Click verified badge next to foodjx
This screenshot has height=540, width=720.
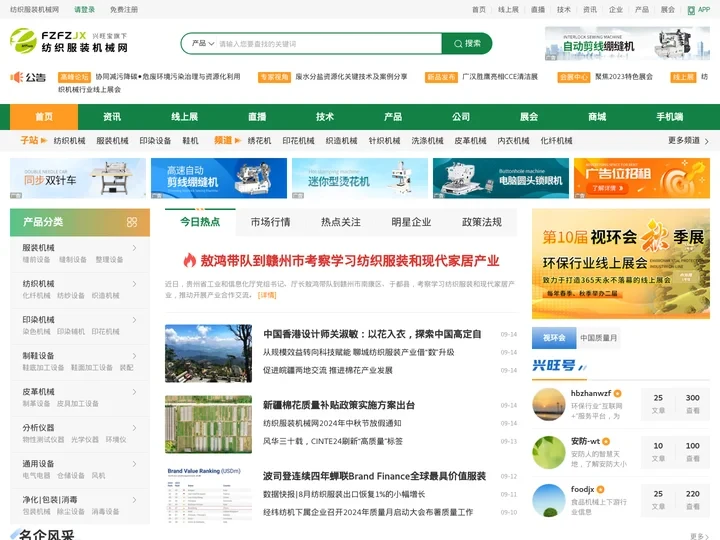(600, 489)
